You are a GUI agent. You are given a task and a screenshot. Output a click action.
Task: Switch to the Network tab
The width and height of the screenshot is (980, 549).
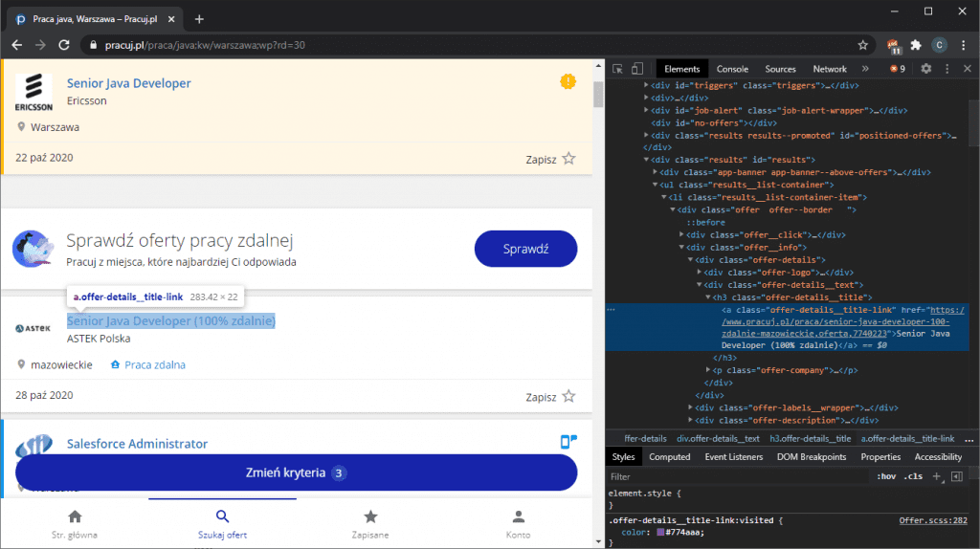pyautogui.click(x=830, y=69)
